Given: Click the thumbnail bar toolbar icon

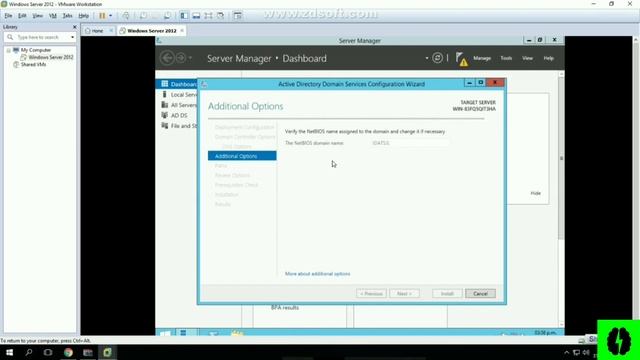Looking at the screenshot, I should click(x=196, y=16).
